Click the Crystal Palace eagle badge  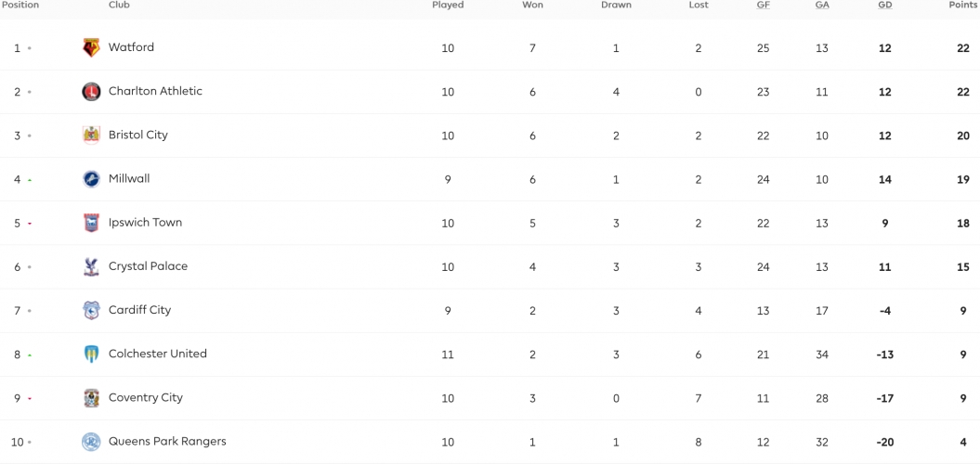(91, 266)
